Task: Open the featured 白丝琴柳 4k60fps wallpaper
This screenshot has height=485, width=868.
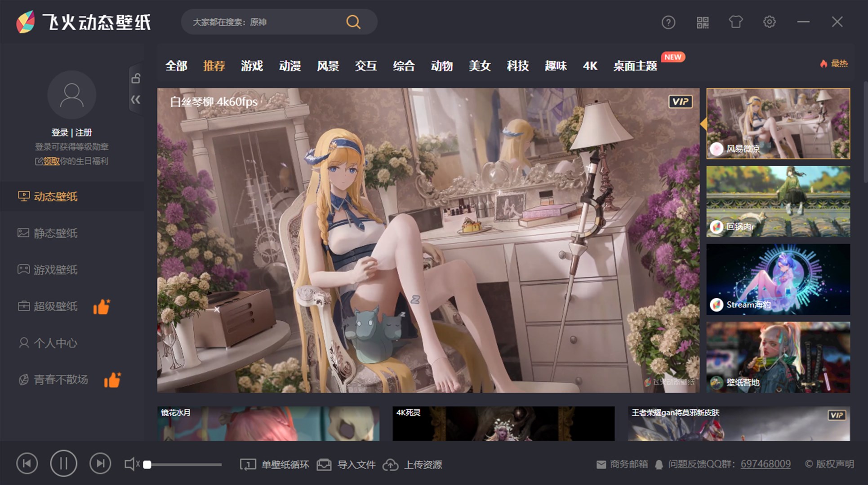Action: (428, 240)
